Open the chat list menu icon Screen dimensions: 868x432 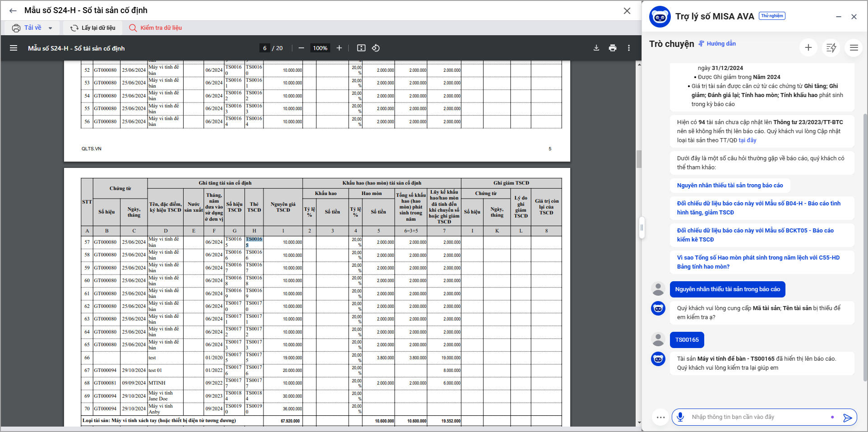pyautogui.click(x=854, y=47)
